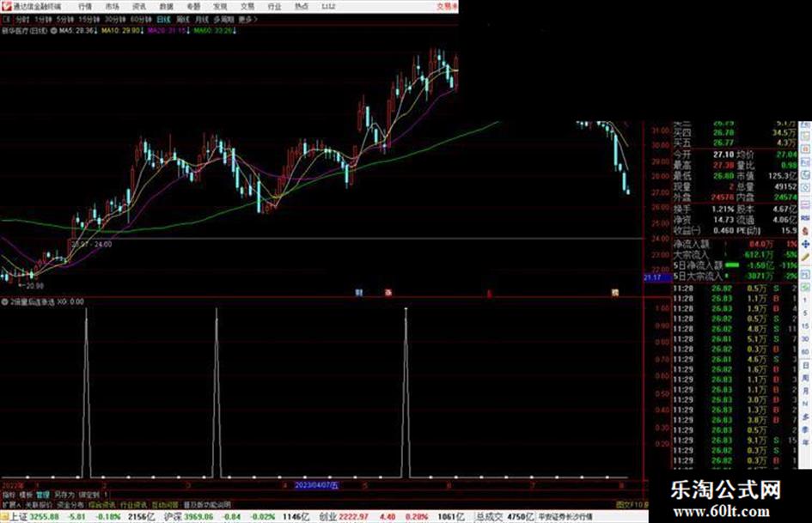Click the 管理 button
This screenshot has height=523, width=812.
coord(43,495)
